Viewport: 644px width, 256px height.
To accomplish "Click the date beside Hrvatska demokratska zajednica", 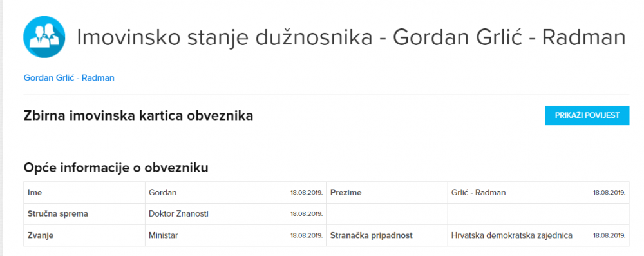I will click(x=609, y=236).
